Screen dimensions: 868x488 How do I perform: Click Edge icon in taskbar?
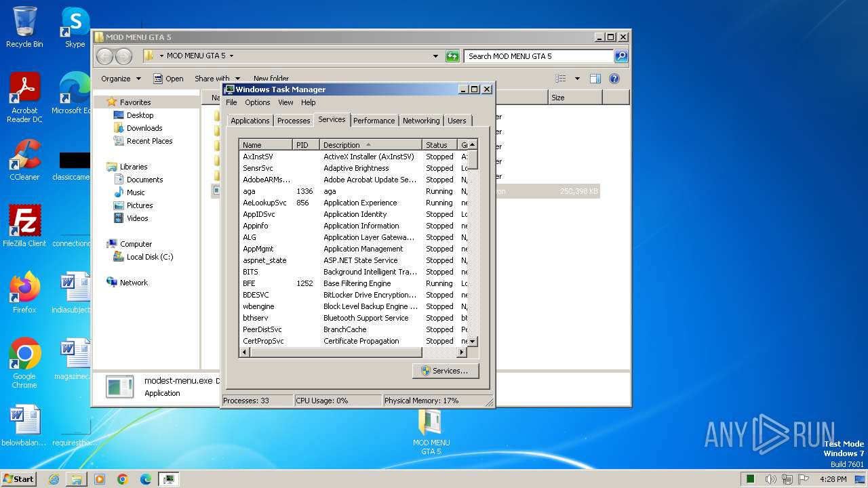pyautogui.click(x=146, y=479)
